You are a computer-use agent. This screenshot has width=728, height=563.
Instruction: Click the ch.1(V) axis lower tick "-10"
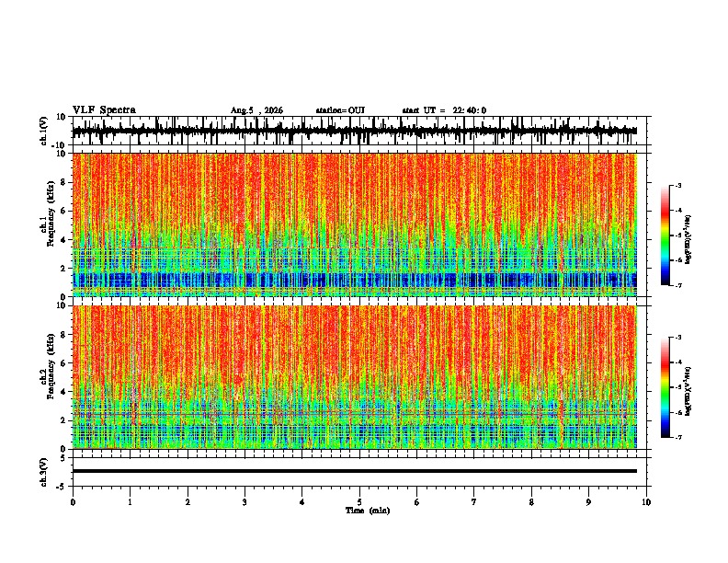point(60,146)
